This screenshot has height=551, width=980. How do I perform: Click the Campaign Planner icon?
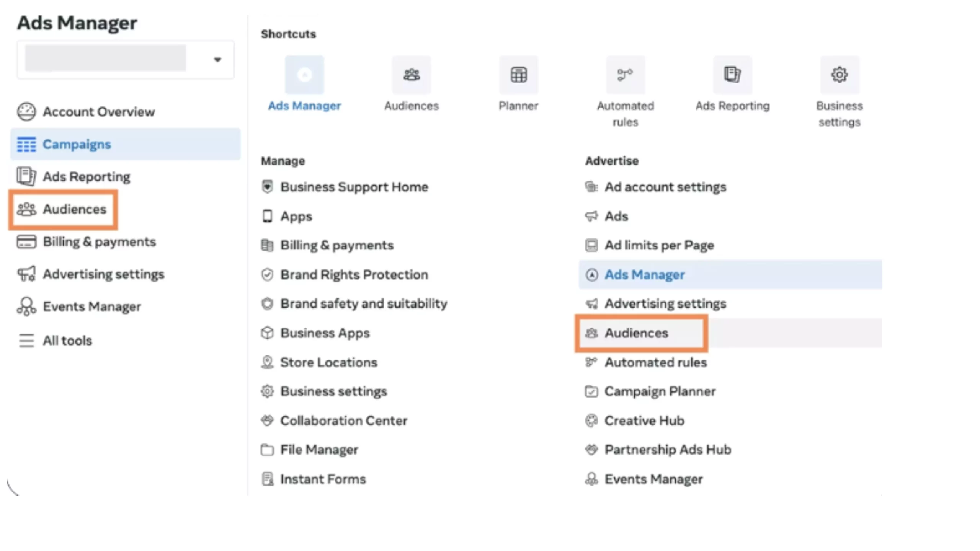(x=591, y=391)
